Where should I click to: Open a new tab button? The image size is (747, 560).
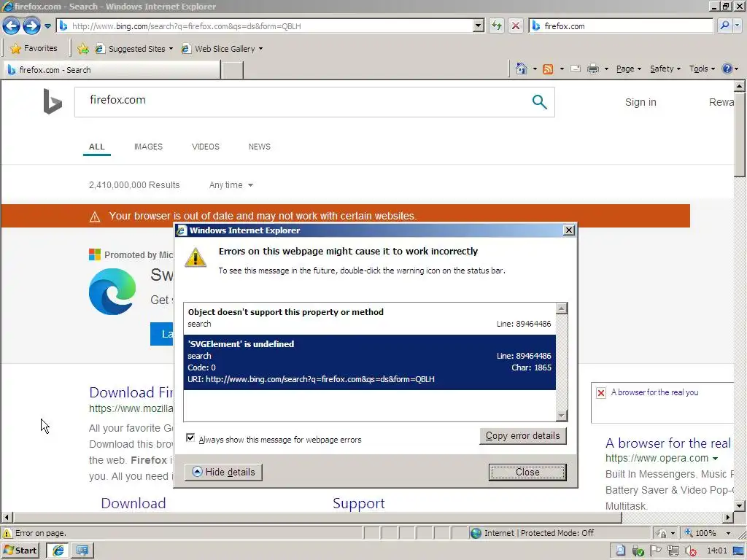233,70
